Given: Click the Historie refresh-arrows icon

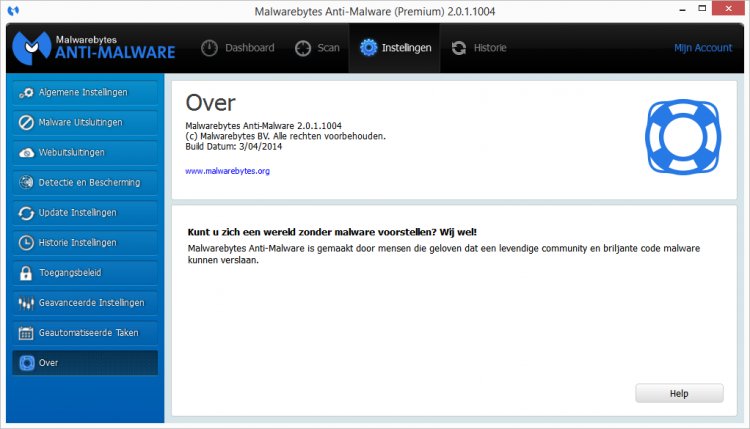Looking at the screenshot, I should pyautogui.click(x=459, y=48).
